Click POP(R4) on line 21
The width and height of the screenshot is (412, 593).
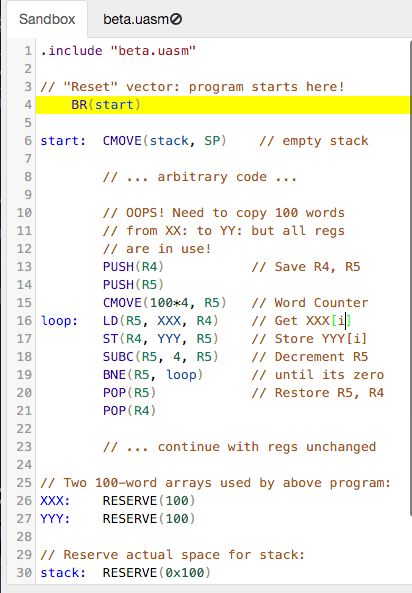129,411
